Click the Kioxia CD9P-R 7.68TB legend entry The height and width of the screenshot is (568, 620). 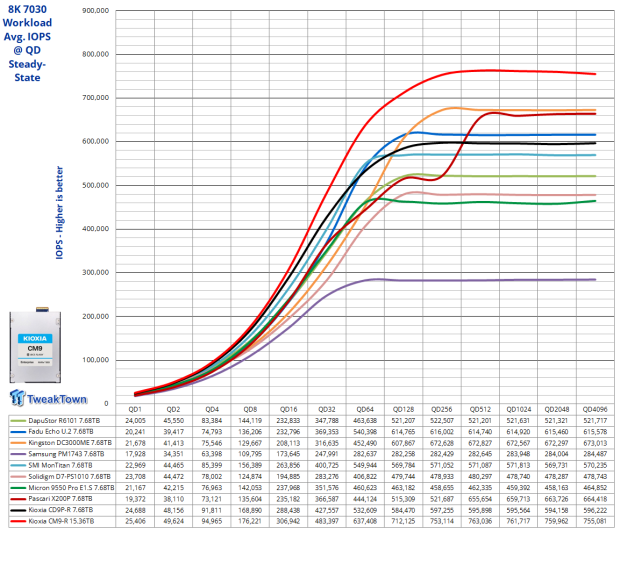(61, 510)
